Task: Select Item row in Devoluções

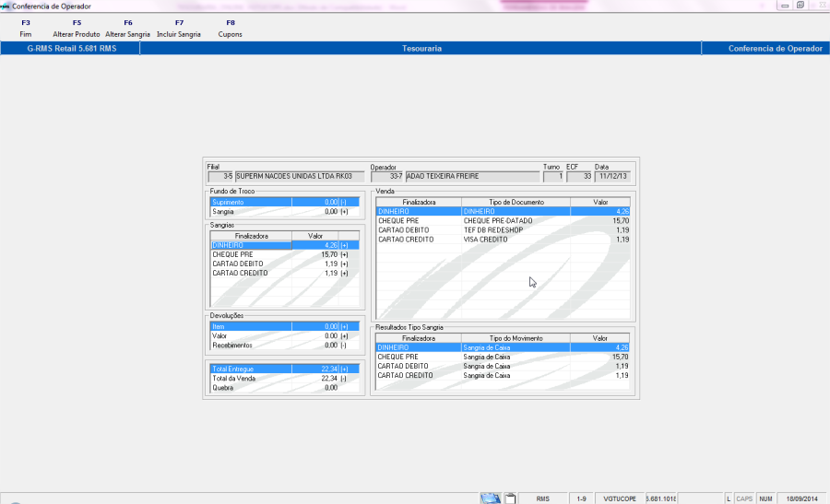Action: 285,327
